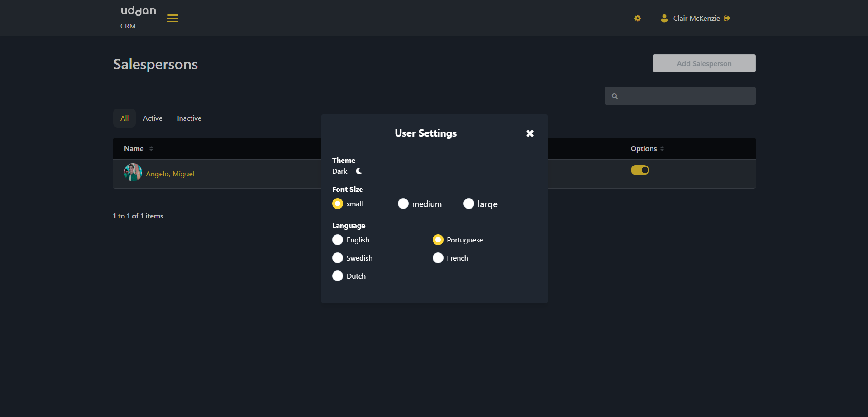Open the hamburger navigation menu

(x=172, y=19)
